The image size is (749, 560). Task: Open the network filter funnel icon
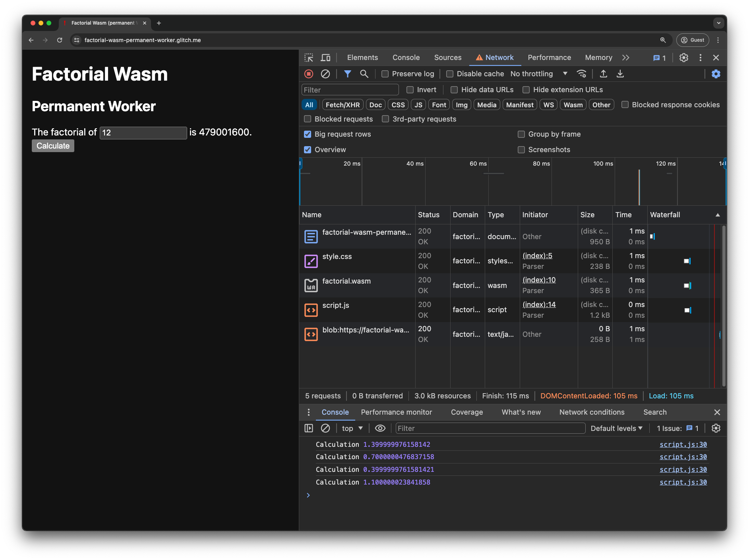(347, 74)
